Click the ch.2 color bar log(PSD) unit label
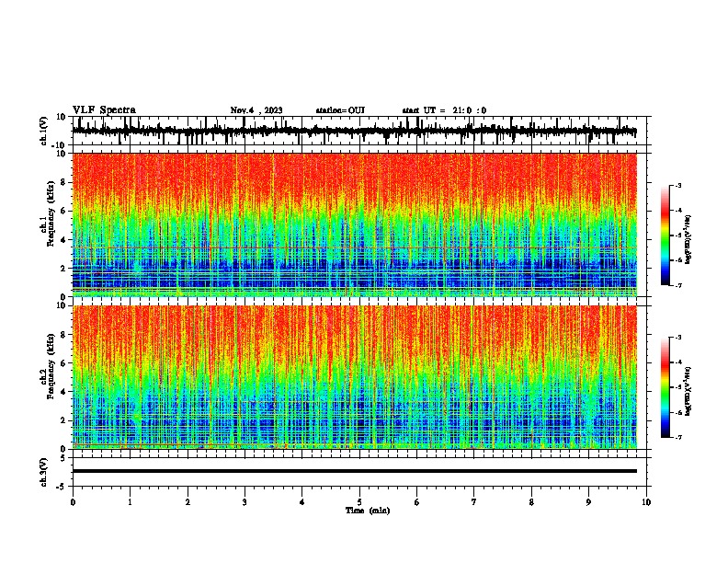The width and height of the screenshot is (728, 563). pos(688,391)
